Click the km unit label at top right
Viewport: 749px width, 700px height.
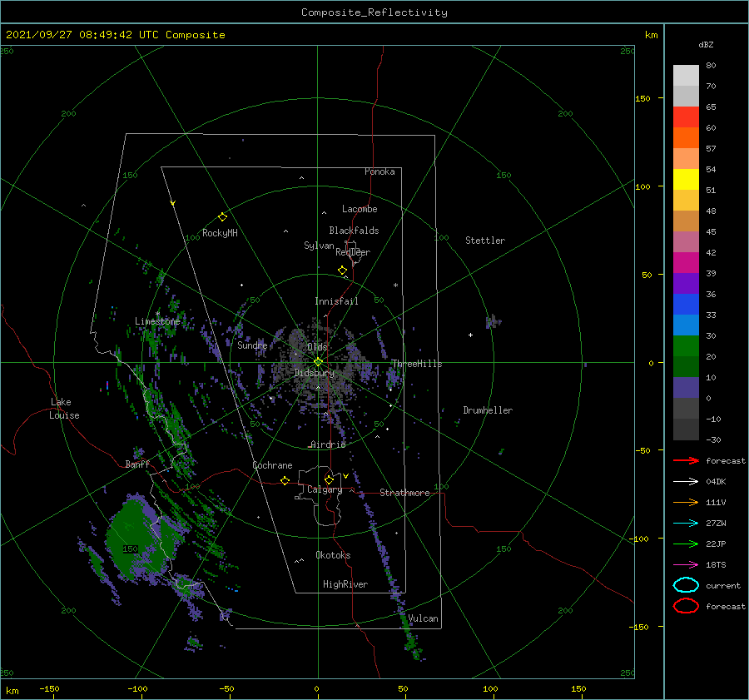coord(651,35)
